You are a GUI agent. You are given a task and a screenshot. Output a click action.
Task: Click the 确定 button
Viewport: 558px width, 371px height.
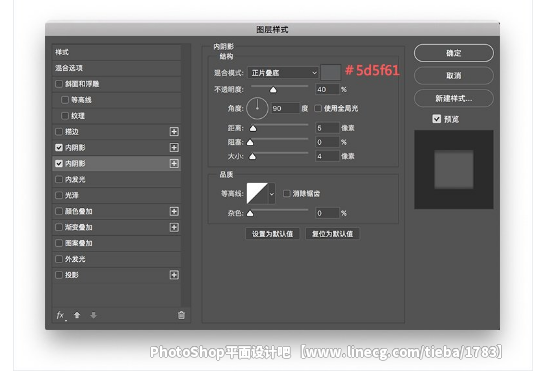click(x=454, y=53)
